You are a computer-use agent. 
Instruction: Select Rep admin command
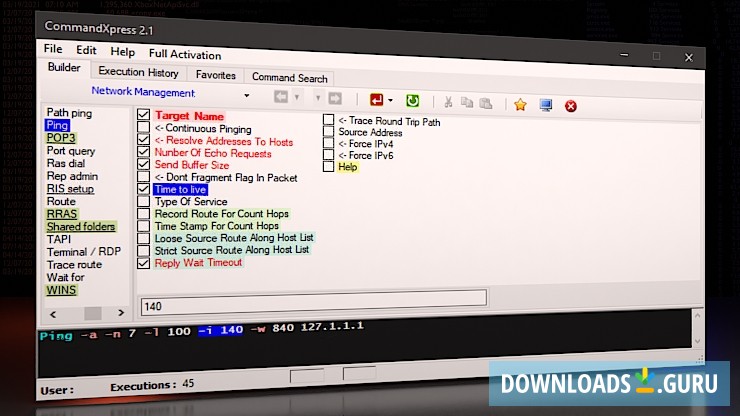point(72,176)
